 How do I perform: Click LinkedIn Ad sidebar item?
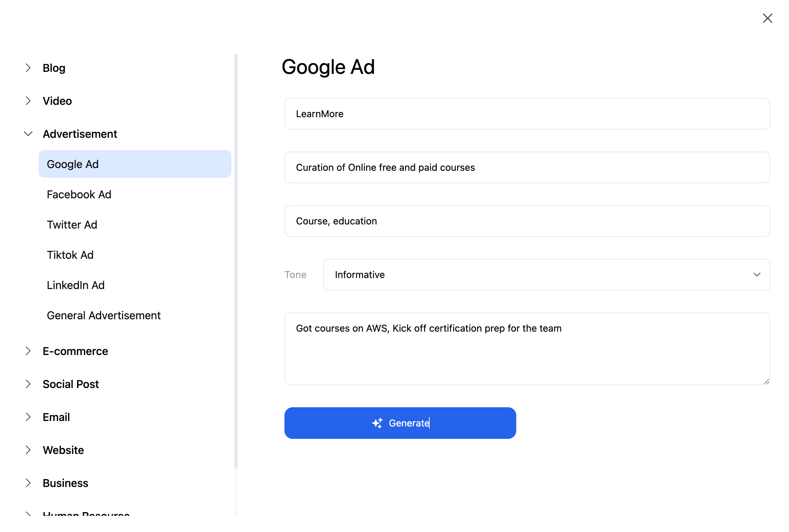click(x=75, y=285)
